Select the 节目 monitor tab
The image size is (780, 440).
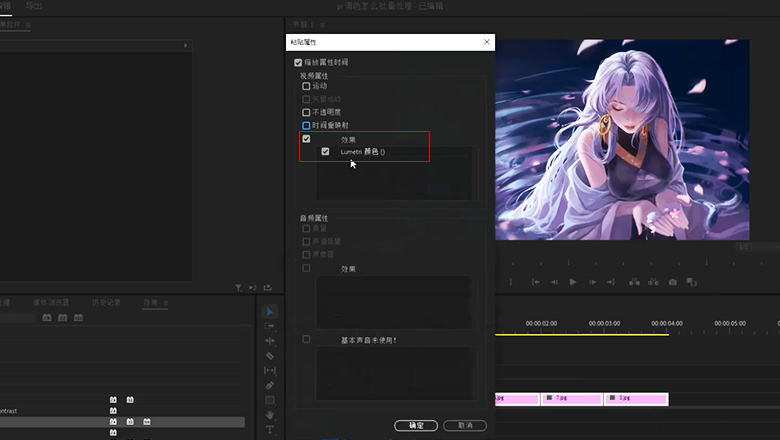point(303,24)
